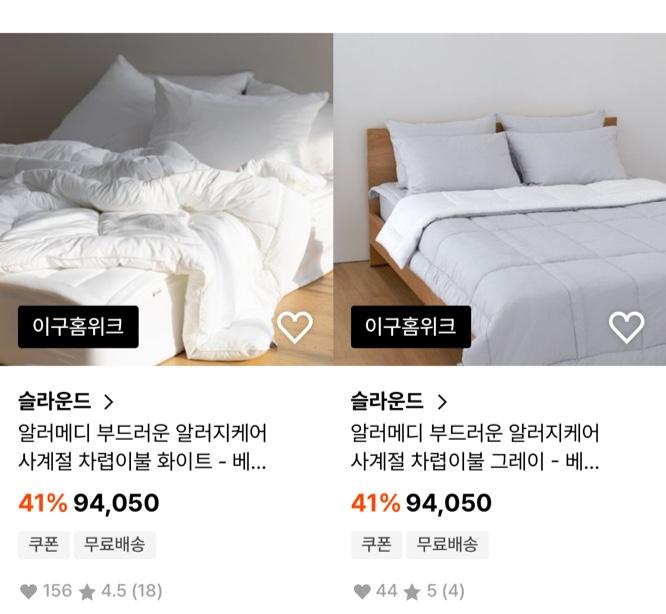666x614 pixels.
Task: Tap 이구홈위크 badge on gray duvet
Action: coord(410,326)
